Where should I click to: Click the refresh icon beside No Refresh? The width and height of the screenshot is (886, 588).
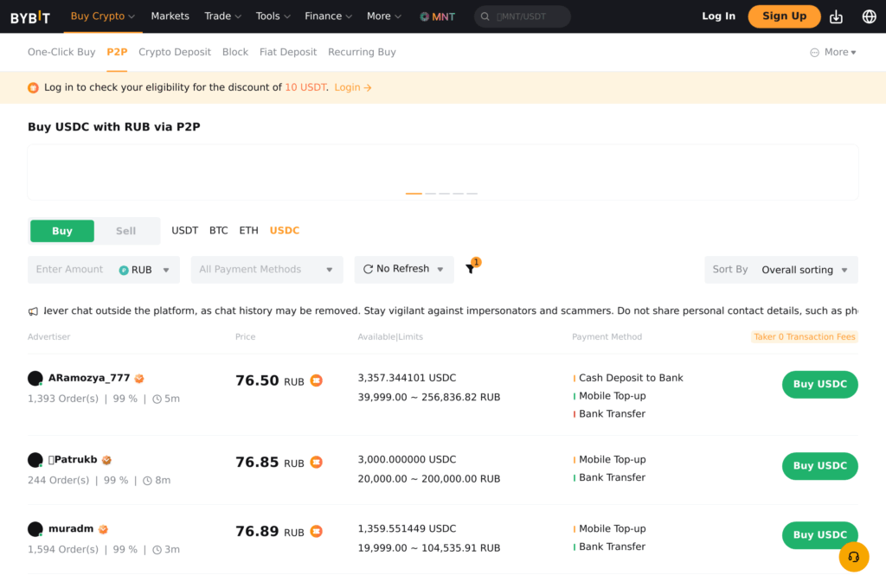[x=368, y=269]
